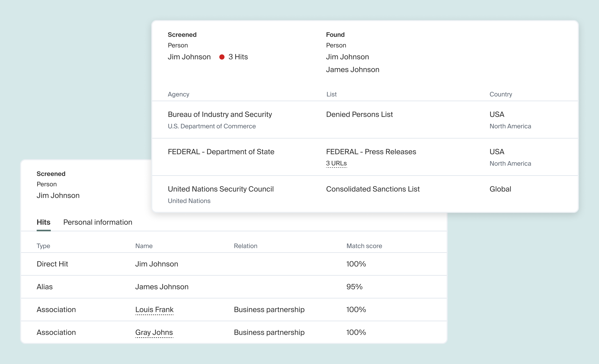
Task: Click the Denied Persons List entry
Action: (359, 115)
